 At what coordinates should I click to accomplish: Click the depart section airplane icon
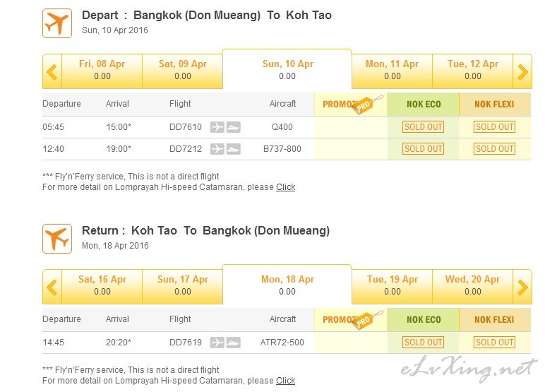pos(57,23)
